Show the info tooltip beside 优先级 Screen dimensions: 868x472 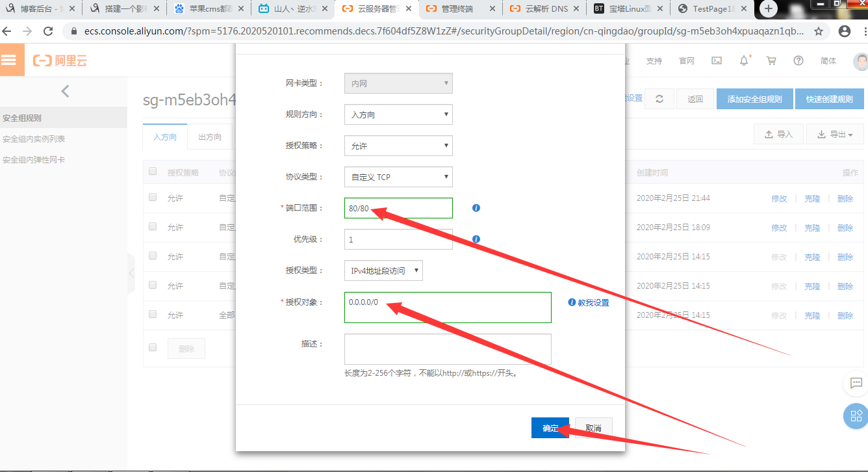476,239
